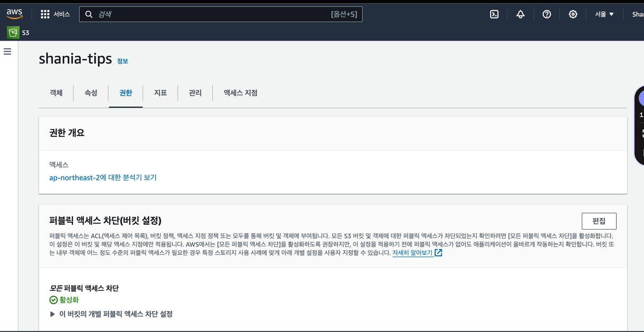Click the S3 label in the shortcut bar
The image size is (644, 332).
coord(25,33)
